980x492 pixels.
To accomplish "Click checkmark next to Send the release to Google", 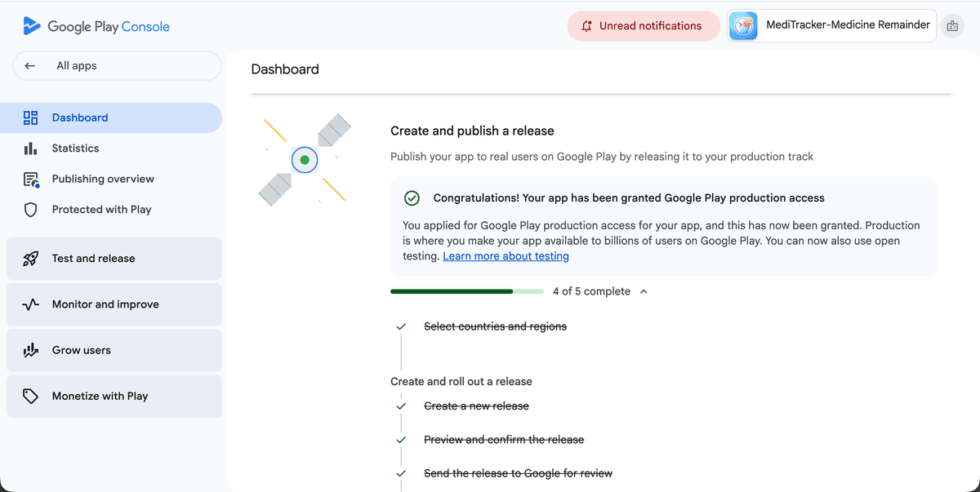I will pyautogui.click(x=401, y=473).
